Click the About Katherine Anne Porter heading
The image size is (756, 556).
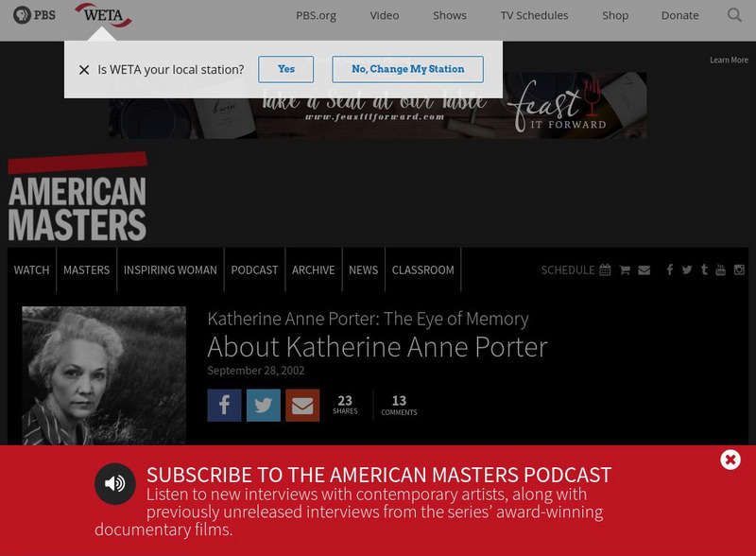377,347
